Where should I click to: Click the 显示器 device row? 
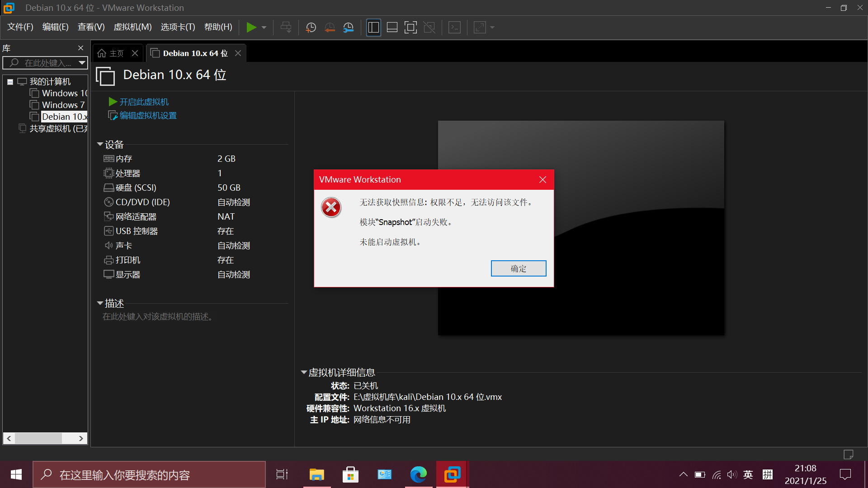(x=195, y=275)
